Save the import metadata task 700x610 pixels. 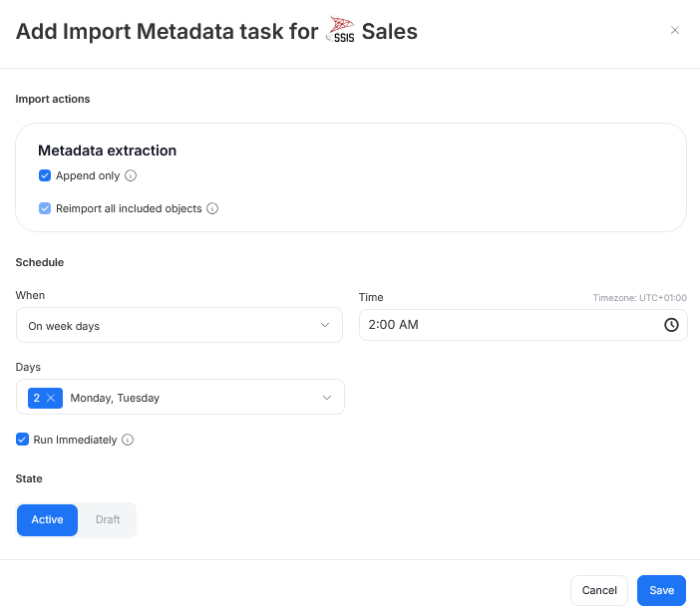pos(661,590)
